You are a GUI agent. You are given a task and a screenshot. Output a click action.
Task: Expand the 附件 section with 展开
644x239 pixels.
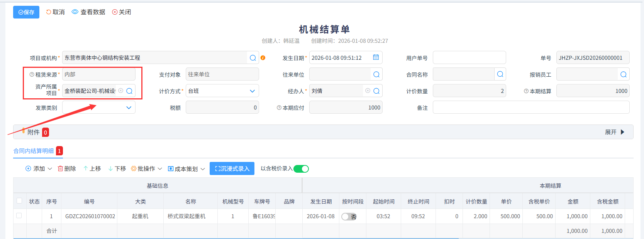coord(615,132)
